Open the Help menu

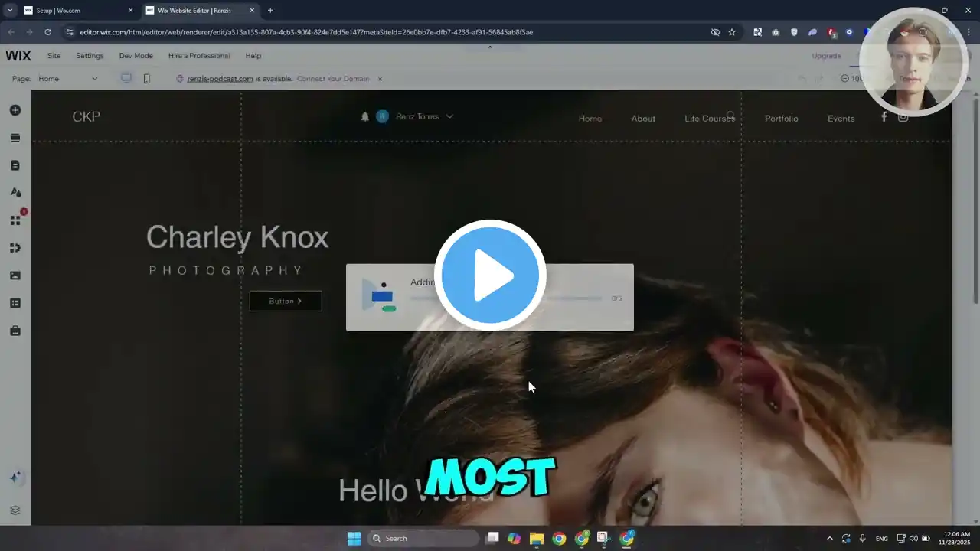tap(253, 56)
